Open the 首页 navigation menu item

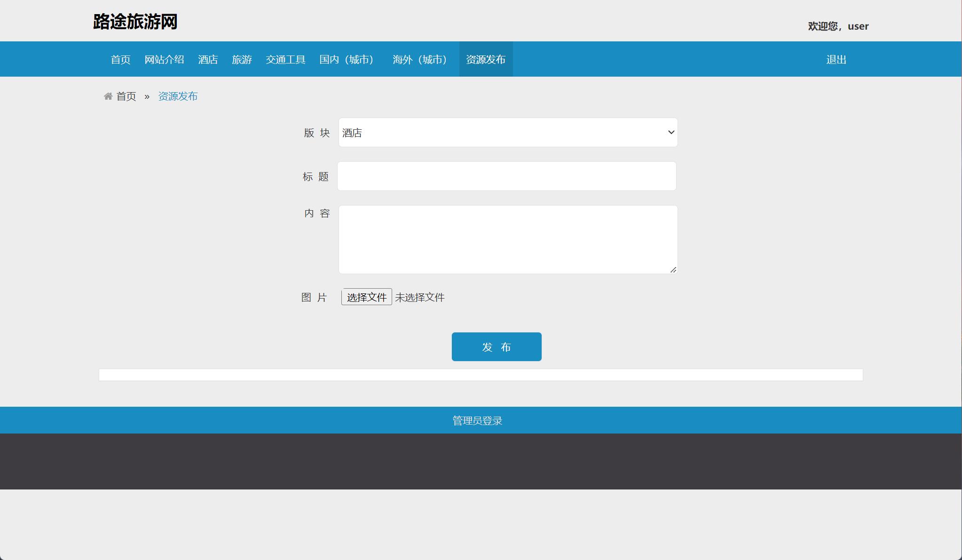(120, 60)
